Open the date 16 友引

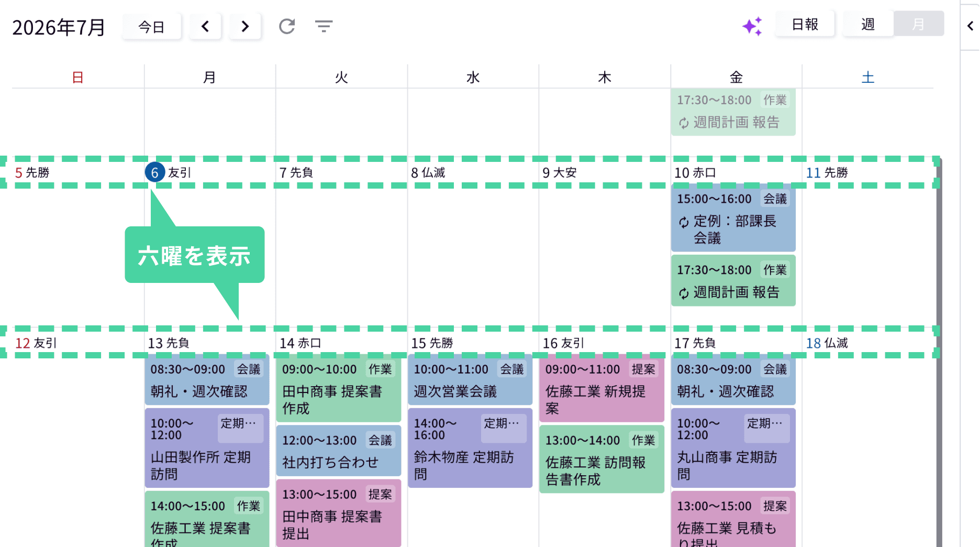[563, 343]
